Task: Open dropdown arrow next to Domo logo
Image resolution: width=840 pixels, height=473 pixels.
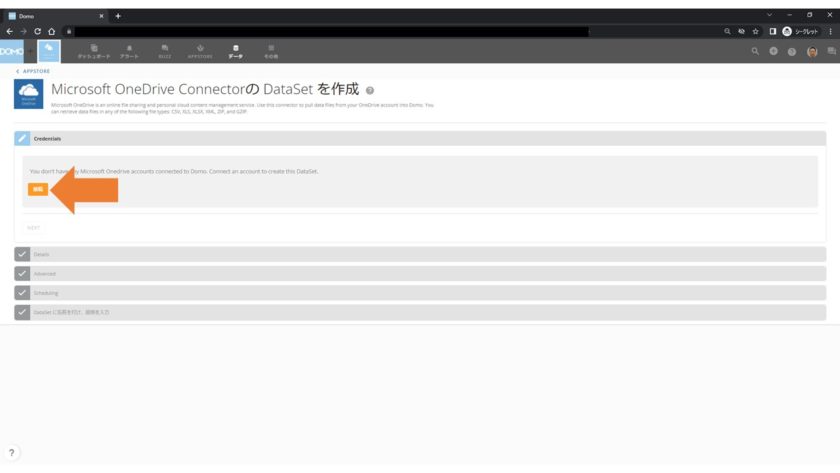Action: (x=31, y=51)
